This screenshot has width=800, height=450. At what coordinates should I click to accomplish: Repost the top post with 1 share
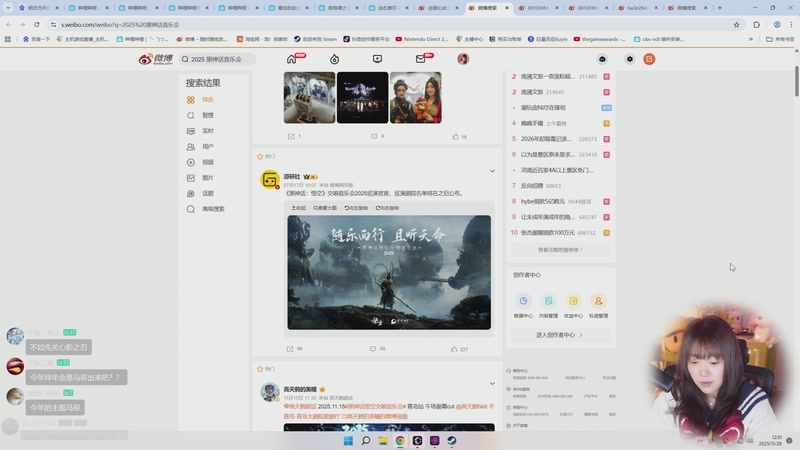click(x=294, y=136)
